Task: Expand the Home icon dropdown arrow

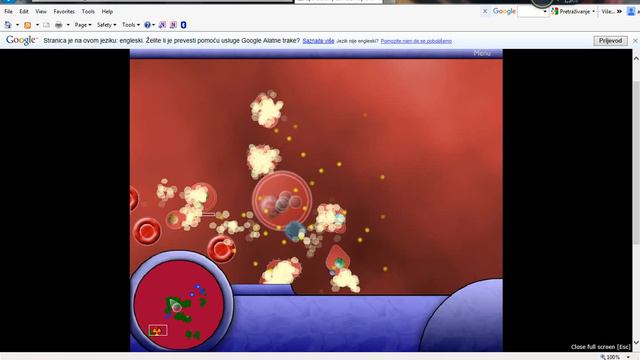Action: pyautogui.click(x=17, y=25)
